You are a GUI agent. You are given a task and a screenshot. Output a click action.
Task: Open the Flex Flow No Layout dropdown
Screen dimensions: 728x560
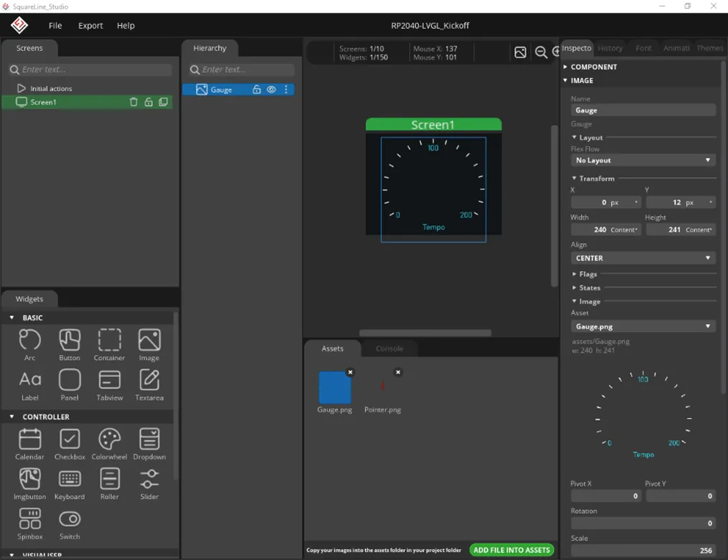(x=643, y=160)
